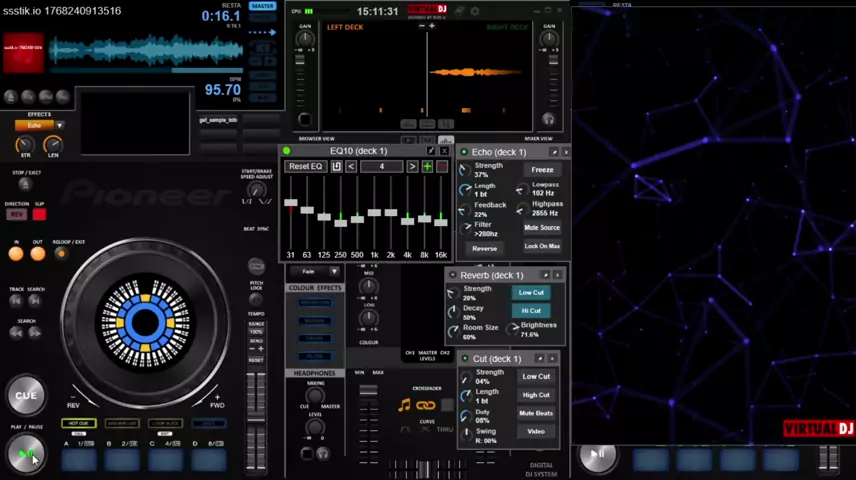The height and width of the screenshot is (480, 856).
Task: Set loop IN point orange button
Action: 16,254
